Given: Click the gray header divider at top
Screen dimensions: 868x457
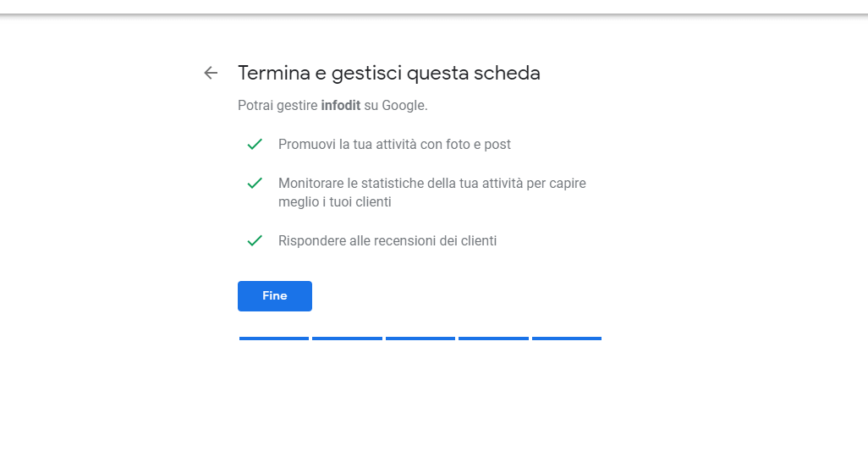Looking at the screenshot, I should click(x=434, y=14).
